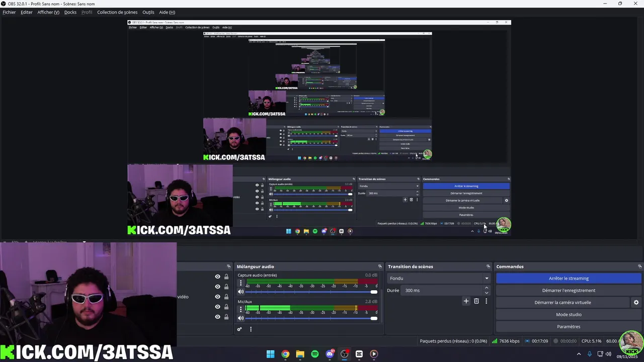Click the "0.0 dB" Capture audio value

click(371, 276)
